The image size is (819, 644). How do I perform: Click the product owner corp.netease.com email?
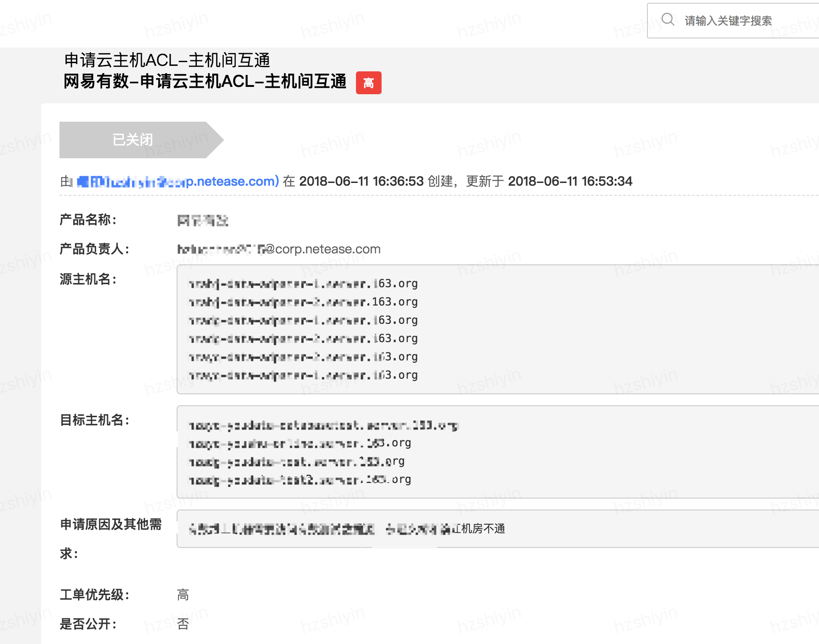(279, 249)
